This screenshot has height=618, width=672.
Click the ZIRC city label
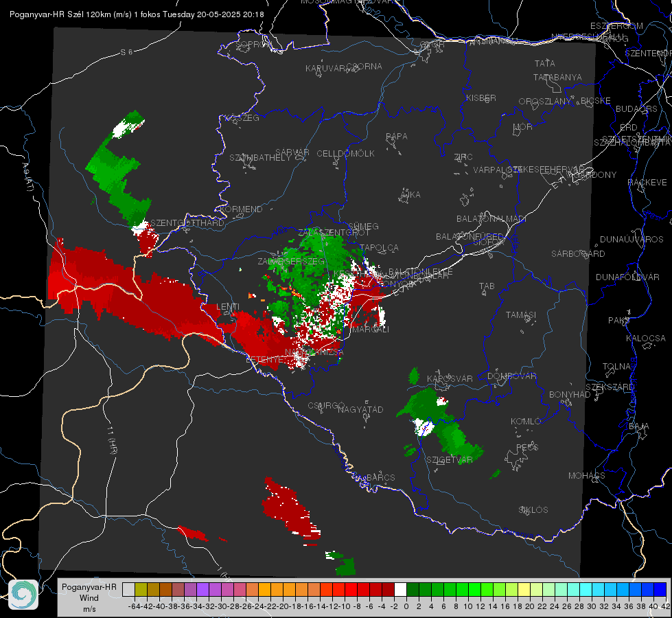(x=463, y=157)
